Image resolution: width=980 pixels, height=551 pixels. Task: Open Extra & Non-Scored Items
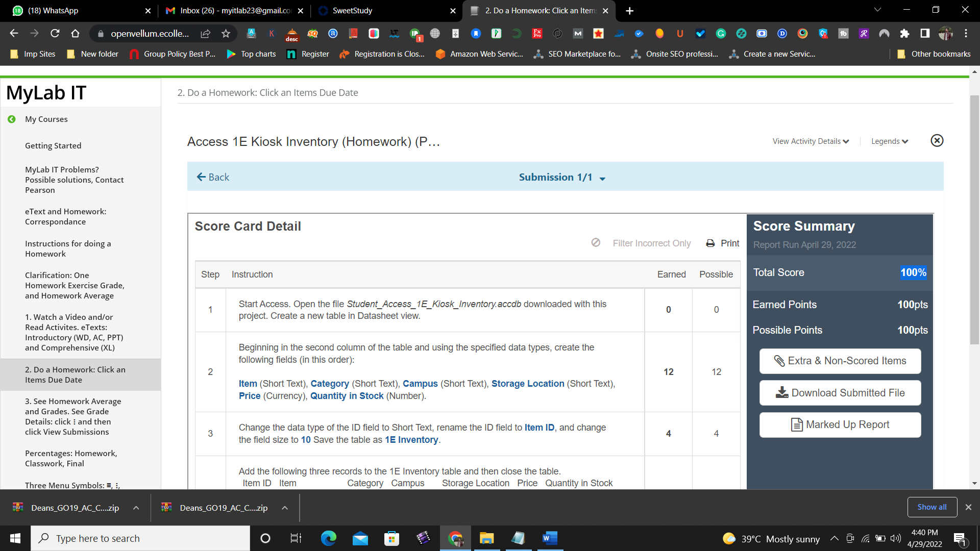(x=840, y=361)
